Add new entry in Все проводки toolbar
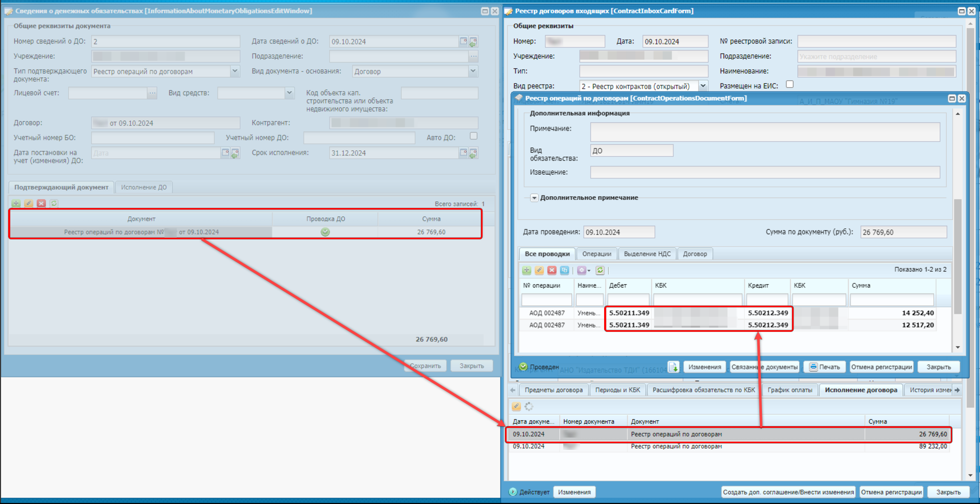The height and width of the screenshot is (504, 980). point(527,270)
